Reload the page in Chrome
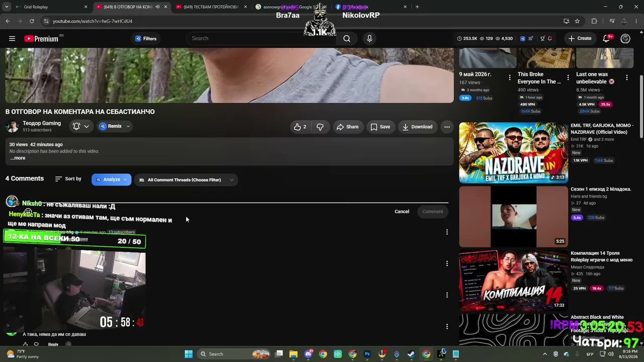This screenshot has width=644, height=362. click(32, 21)
